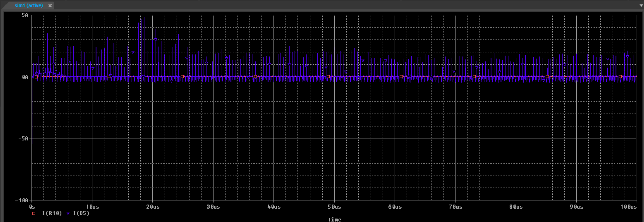Click the 0A y-axis label
Image resolution: width=644 pixels, height=222 pixels.
pos(25,77)
